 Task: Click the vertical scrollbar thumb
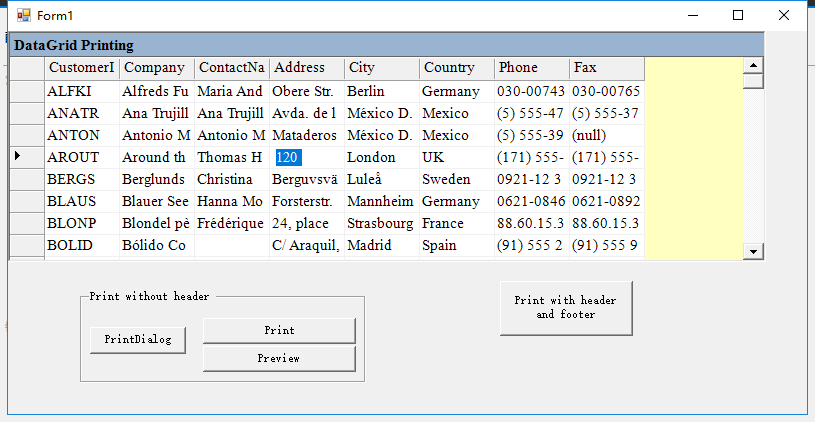point(753,81)
